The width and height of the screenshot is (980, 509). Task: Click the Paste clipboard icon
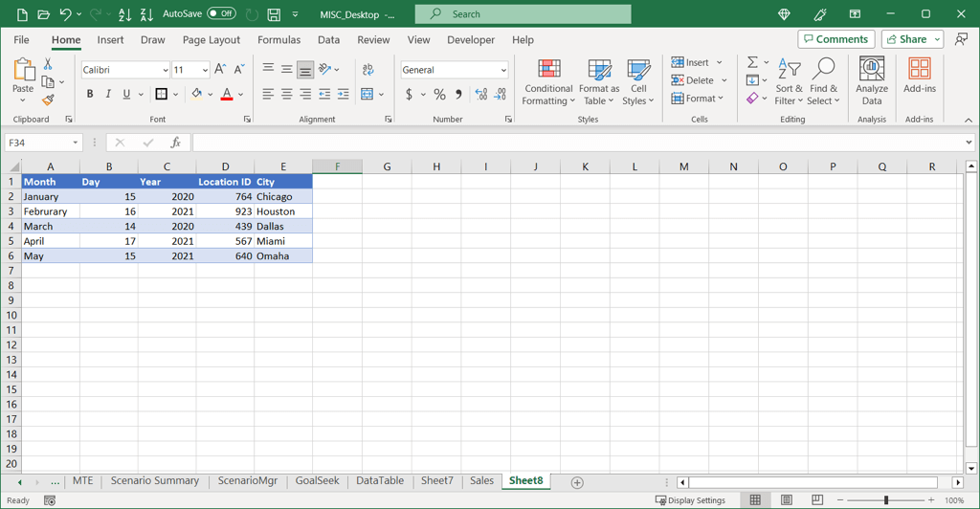tap(23, 71)
